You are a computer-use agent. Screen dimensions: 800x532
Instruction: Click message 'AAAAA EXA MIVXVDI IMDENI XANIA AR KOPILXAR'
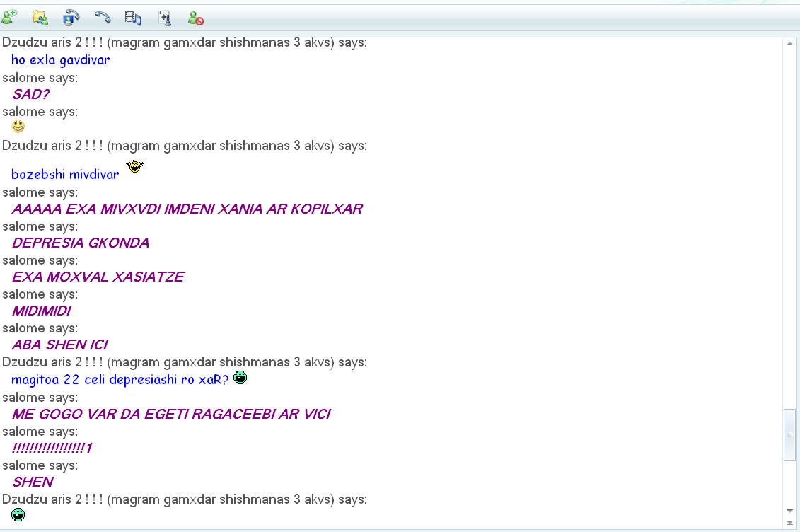coord(187,209)
